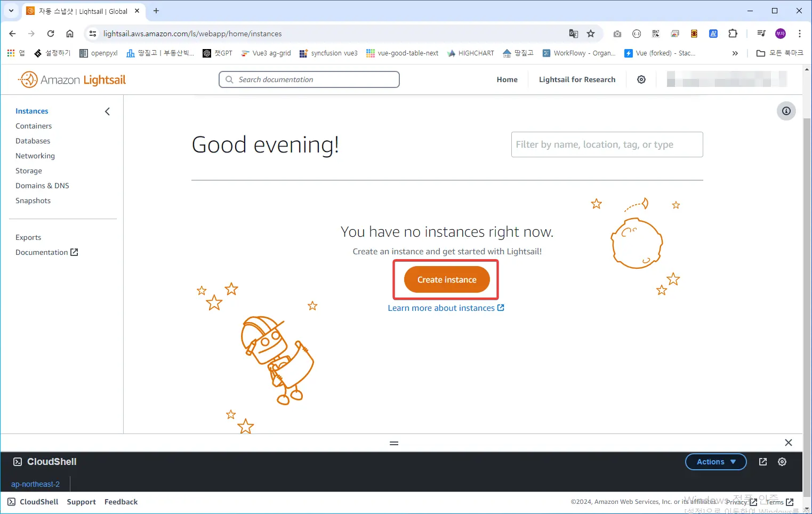Click the instance filter input field
Viewport: 812px width, 514px height.
607,144
